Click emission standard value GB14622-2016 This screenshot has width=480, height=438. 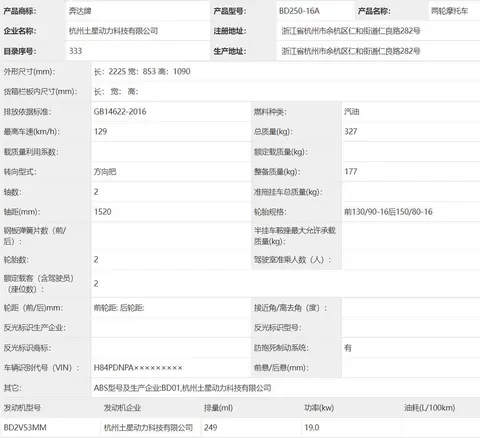(120, 111)
